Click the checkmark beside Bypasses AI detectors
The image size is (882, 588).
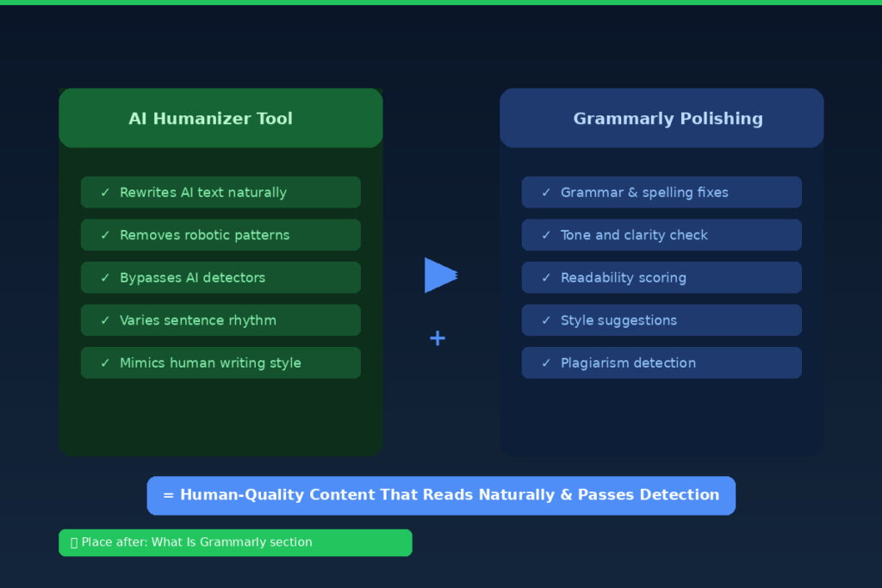click(107, 277)
